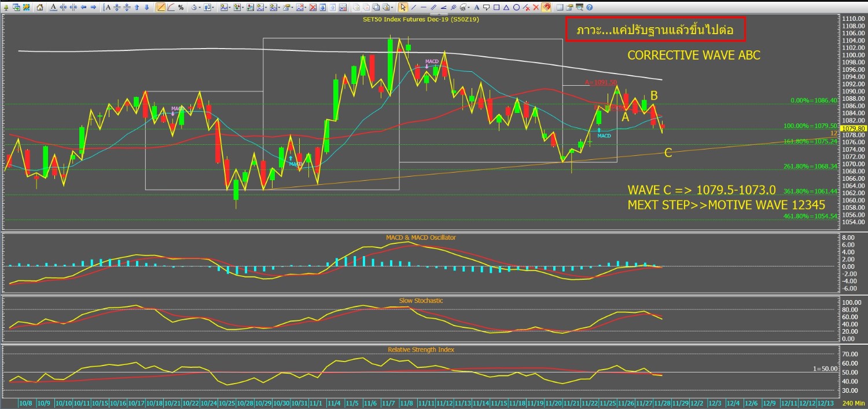Toggle the logarithmic curve scale button
868x409 pixels.
(171, 8)
